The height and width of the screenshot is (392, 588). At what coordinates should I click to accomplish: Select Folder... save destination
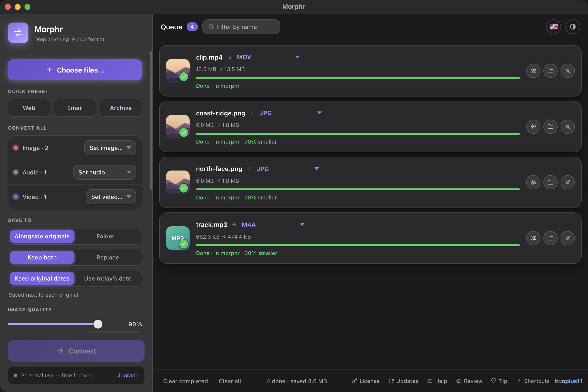[x=108, y=236]
